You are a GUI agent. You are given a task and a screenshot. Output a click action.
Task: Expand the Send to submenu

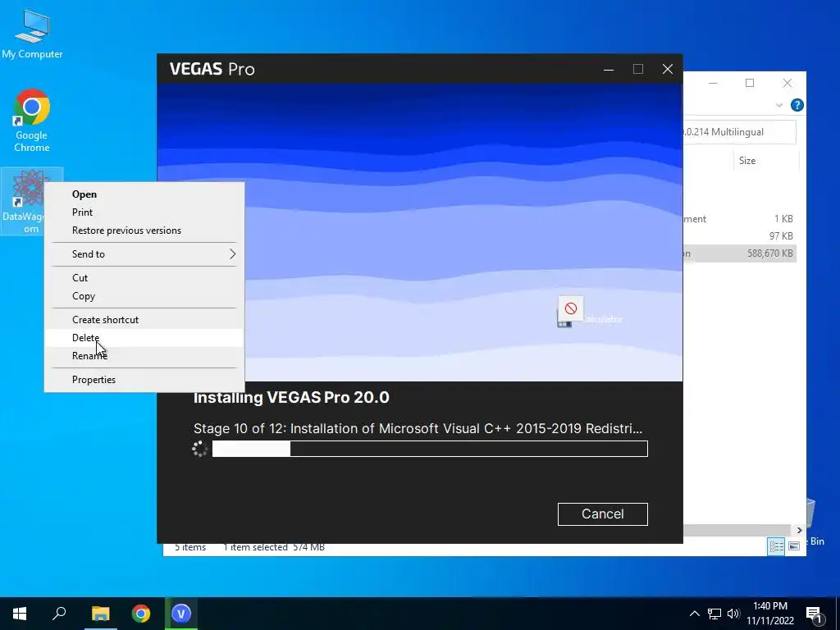point(144,254)
